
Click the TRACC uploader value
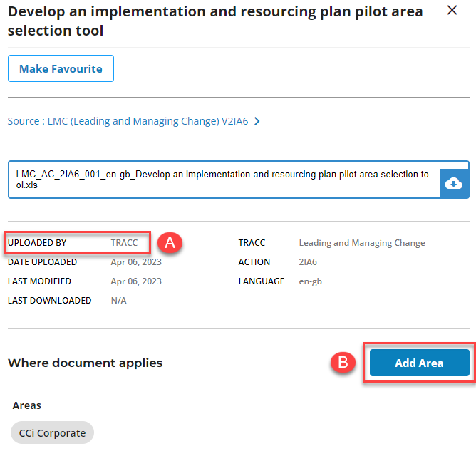pos(124,243)
